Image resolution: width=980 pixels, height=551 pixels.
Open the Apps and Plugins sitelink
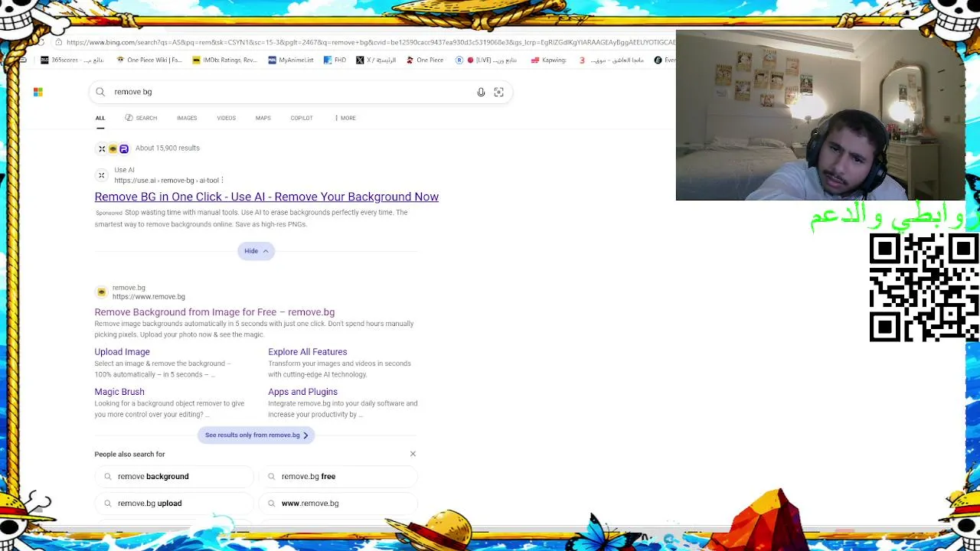click(x=302, y=392)
